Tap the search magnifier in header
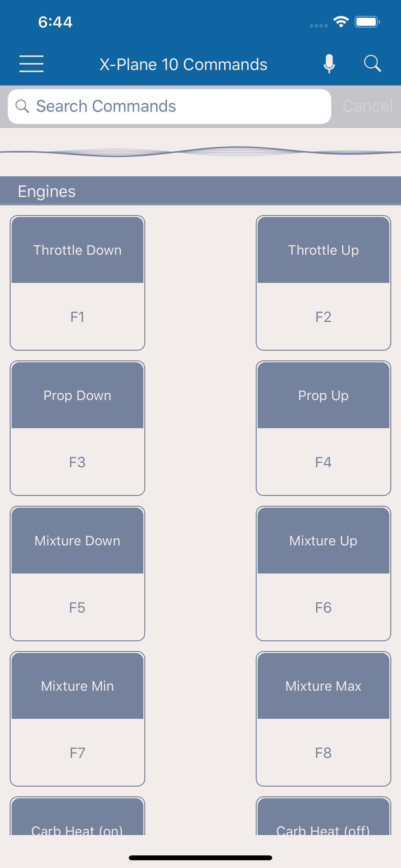This screenshot has width=401, height=868. click(372, 64)
